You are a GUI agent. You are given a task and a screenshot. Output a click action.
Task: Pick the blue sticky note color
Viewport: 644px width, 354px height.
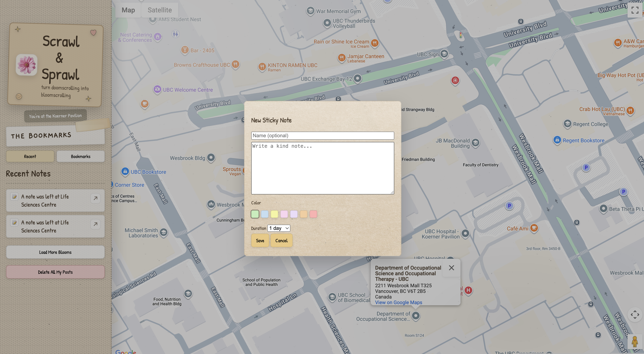coord(265,214)
